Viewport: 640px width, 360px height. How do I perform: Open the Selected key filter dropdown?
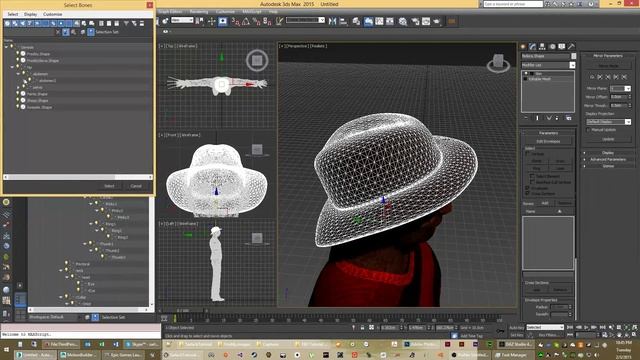(544, 327)
